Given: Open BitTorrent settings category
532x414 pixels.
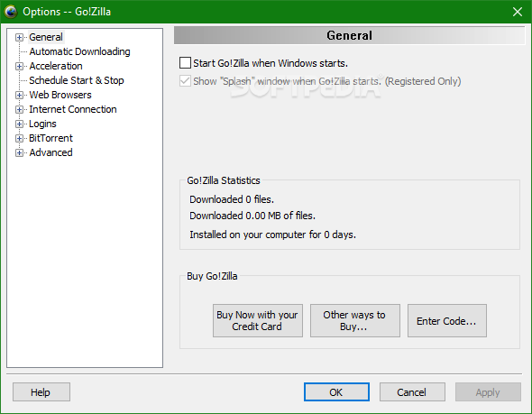Looking at the screenshot, I should (x=50, y=138).
